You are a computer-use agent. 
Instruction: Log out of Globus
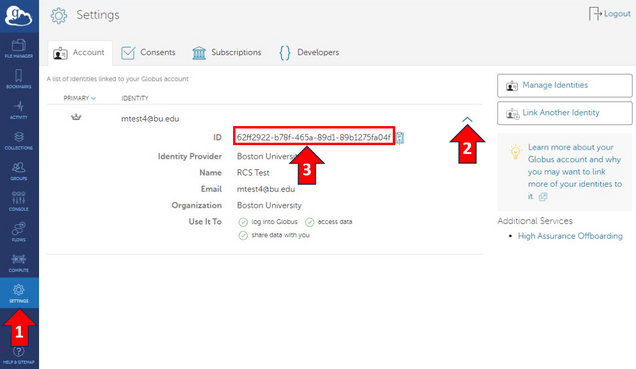tap(610, 14)
